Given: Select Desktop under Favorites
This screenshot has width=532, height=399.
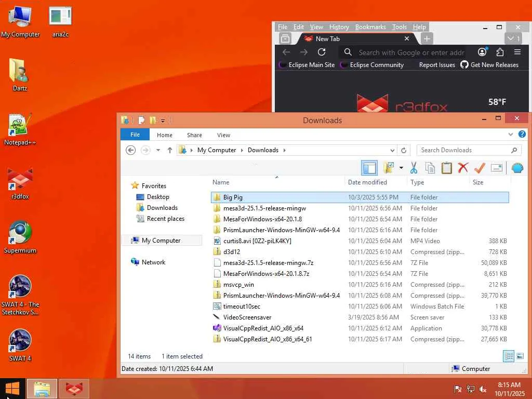Looking at the screenshot, I should [158, 197].
